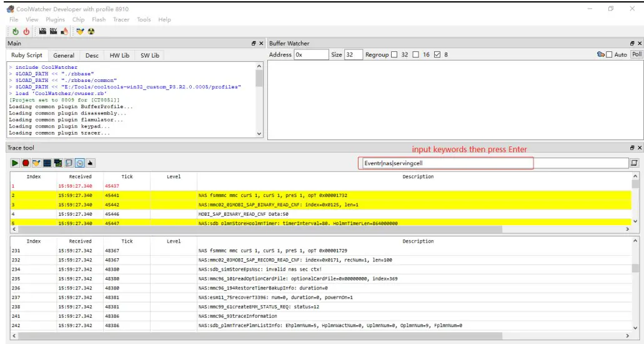Click the red power-off icon in toolbar
Image resolution: width=644 pixels, height=344 pixels.
tap(26, 31)
